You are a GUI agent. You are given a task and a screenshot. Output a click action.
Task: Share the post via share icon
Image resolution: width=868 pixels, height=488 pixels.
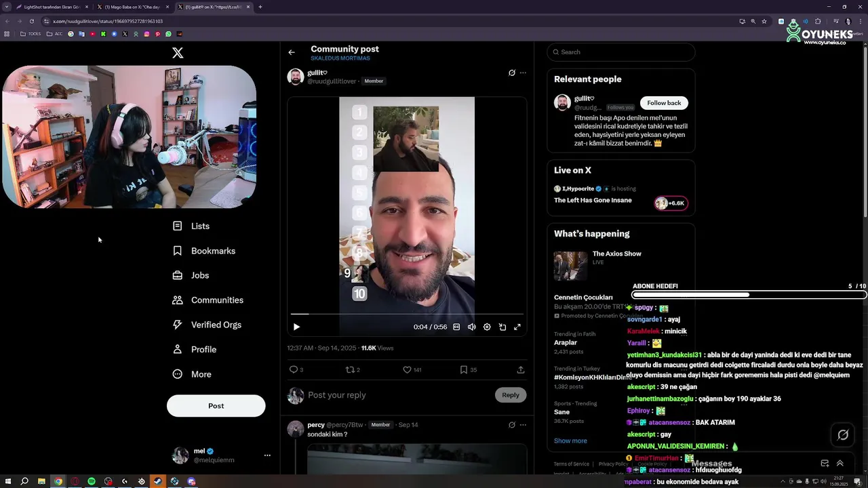point(521,369)
